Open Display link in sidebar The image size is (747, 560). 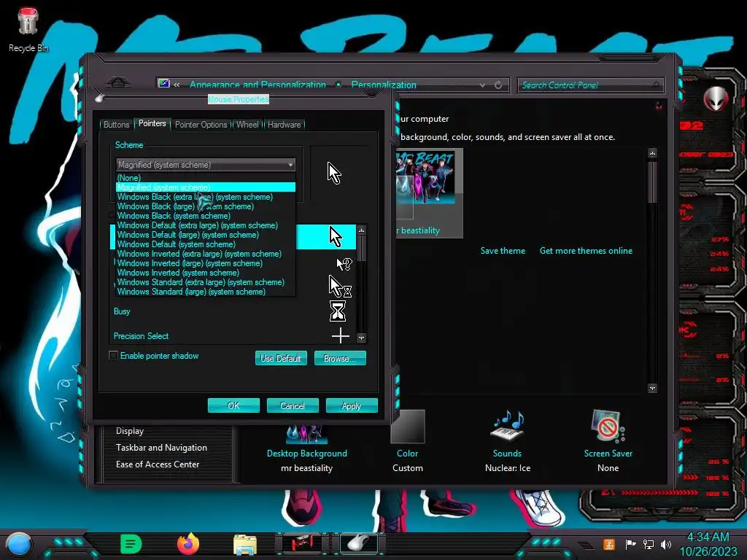click(130, 430)
